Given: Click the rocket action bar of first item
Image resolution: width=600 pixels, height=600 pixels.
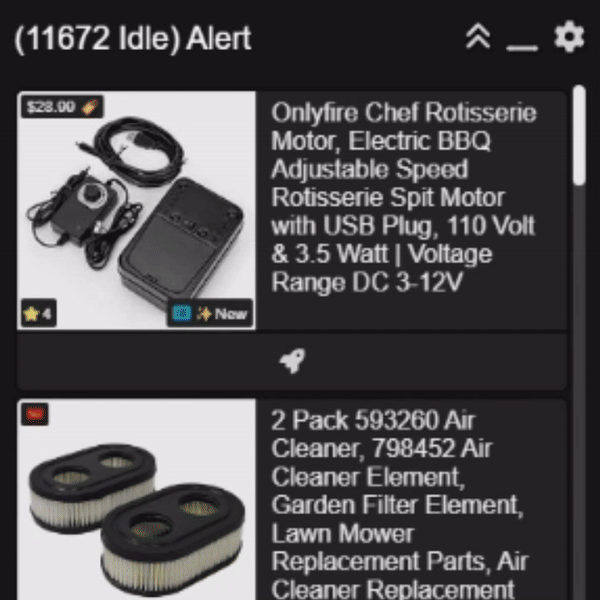Looking at the screenshot, I should (x=292, y=361).
